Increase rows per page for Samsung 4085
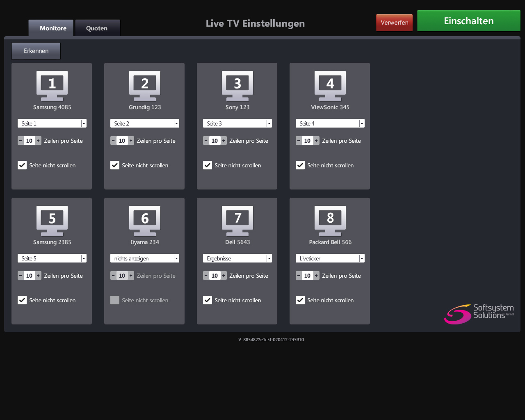The width and height of the screenshot is (525, 420). click(x=39, y=141)
